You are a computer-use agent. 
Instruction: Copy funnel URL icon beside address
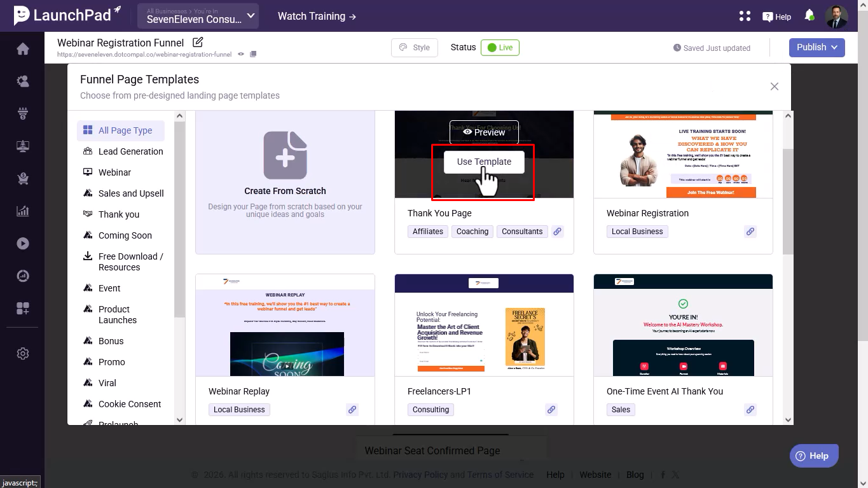coord(253,54)
